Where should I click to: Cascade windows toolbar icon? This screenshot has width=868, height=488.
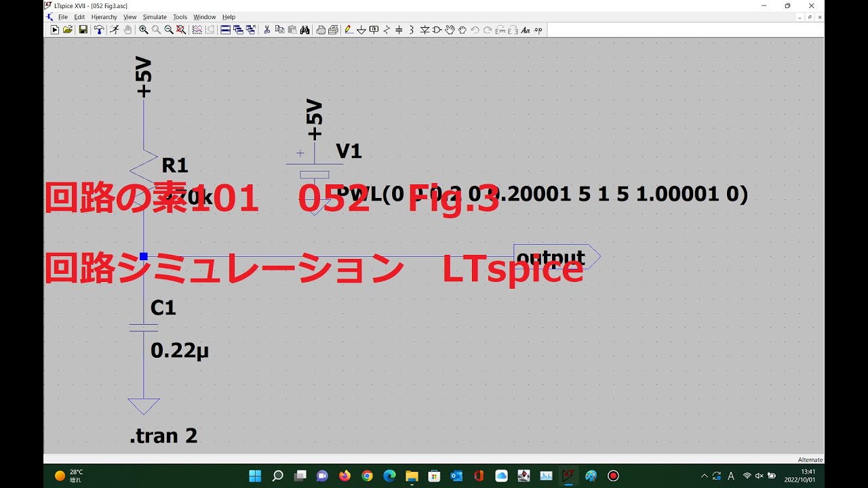point(238,30)
